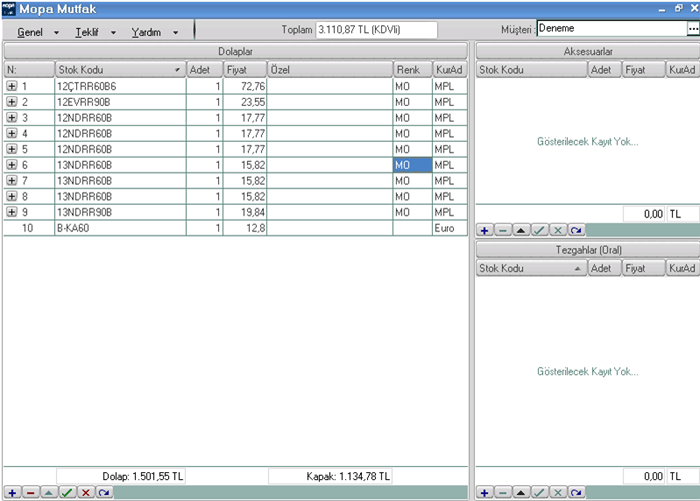
Task: Click the Dolaplar panel header
Action: coord(236,51)
